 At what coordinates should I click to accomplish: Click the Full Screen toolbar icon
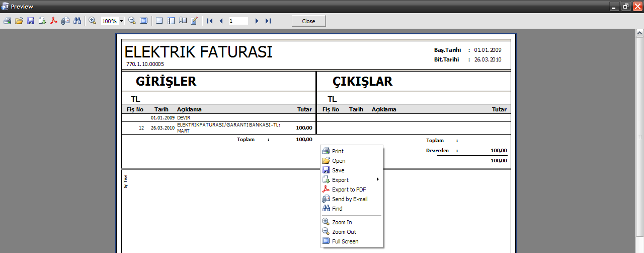pyautogui.click(x=144, y=21)
